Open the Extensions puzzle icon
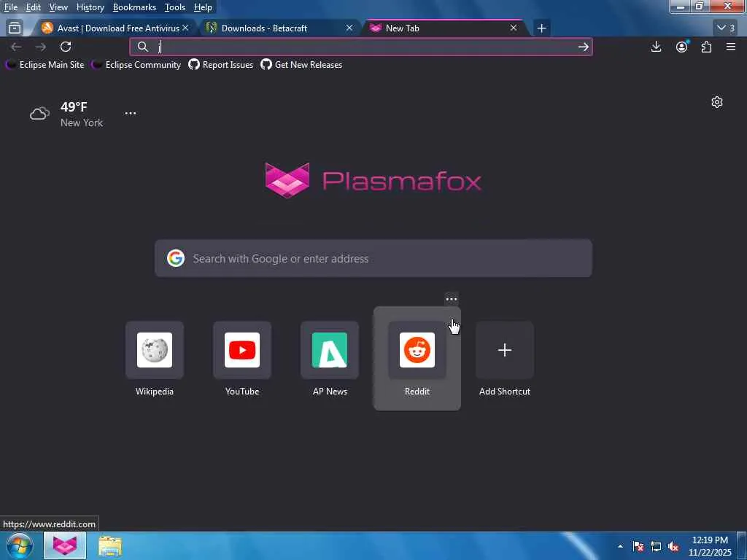This screenshot has height=560, width=747. pos(706,47)
